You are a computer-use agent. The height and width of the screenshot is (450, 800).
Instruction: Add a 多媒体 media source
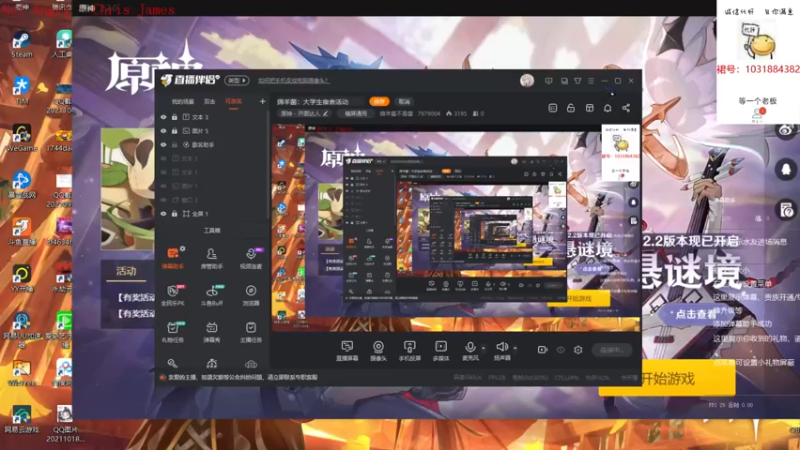(441, 351)
